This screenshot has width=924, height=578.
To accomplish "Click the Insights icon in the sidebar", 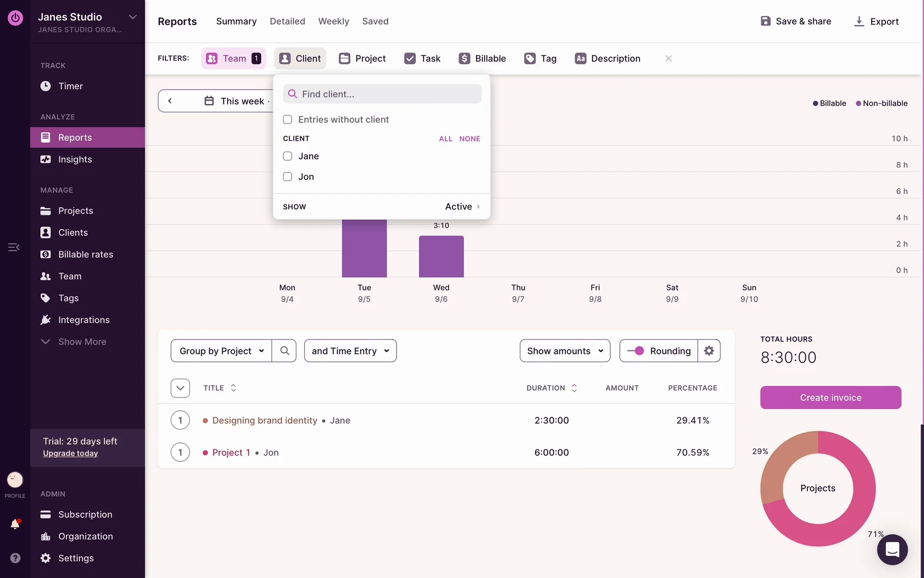I will coord(46,159).
